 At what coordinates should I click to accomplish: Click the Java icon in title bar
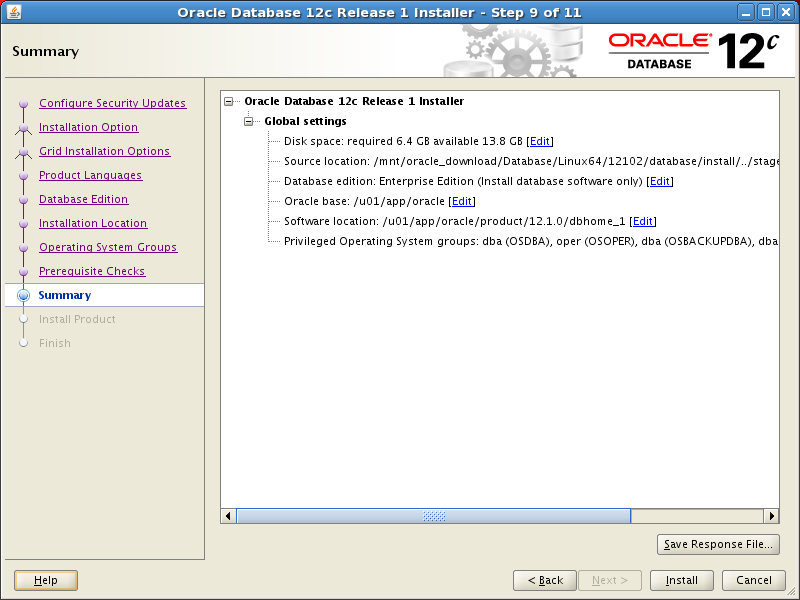[14, 12]
